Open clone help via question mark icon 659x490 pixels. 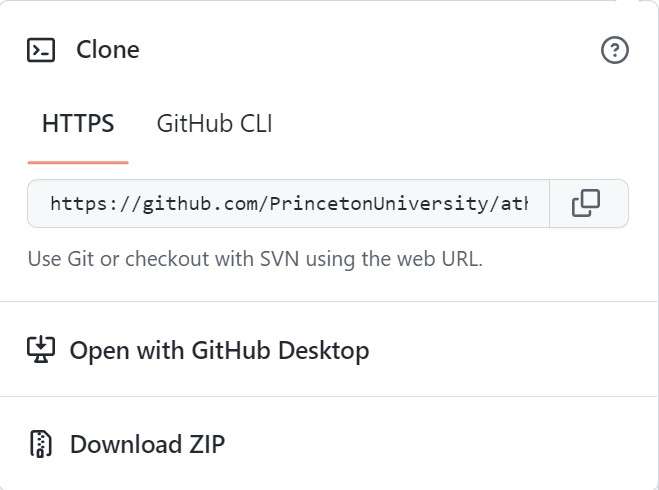coord(614,50)
